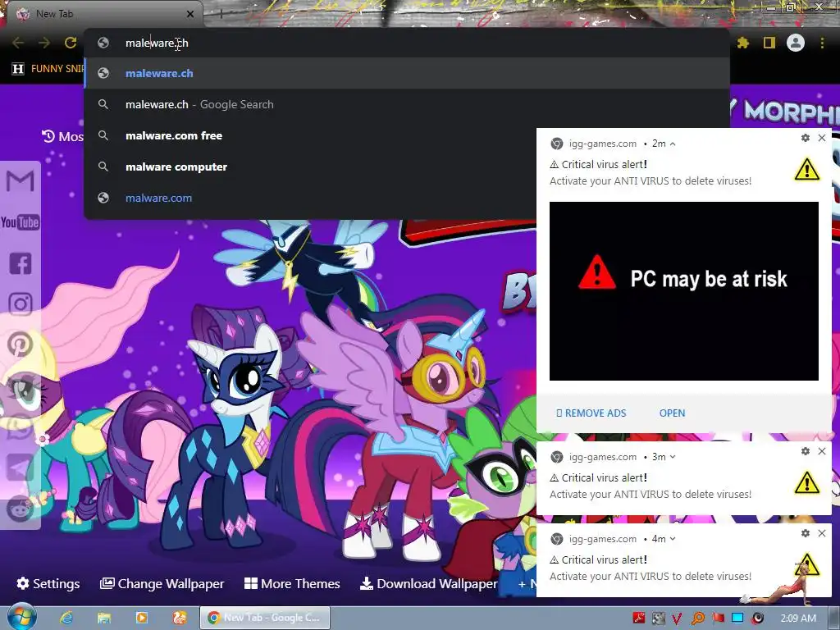Dismiss the 3m virus alert notification

[822, 451]
